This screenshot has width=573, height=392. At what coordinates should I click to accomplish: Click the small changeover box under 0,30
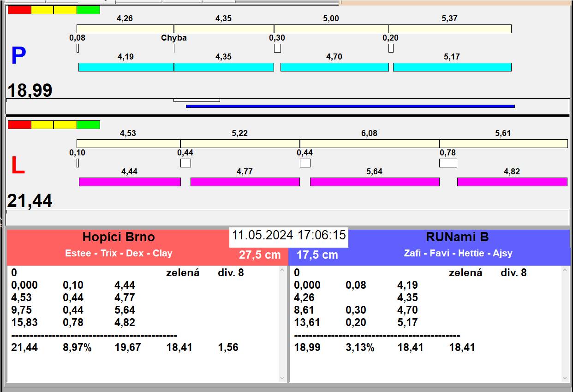click(277, 48)
